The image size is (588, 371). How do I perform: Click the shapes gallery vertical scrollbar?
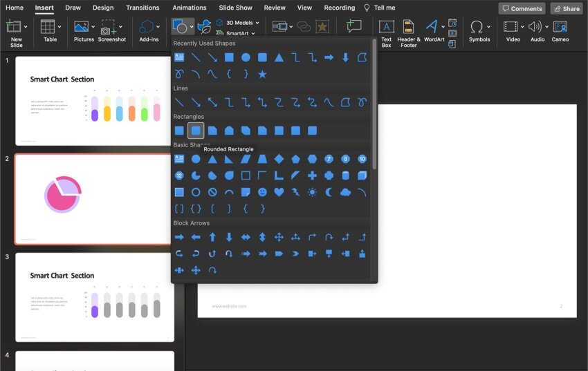374,104
